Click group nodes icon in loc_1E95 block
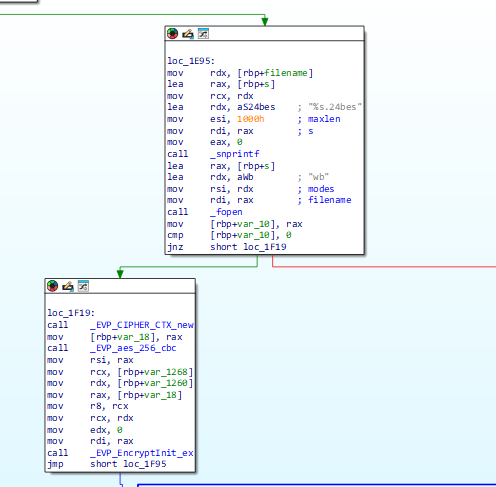496x487 pixels. pyautogui.click(x=203, y=34)
